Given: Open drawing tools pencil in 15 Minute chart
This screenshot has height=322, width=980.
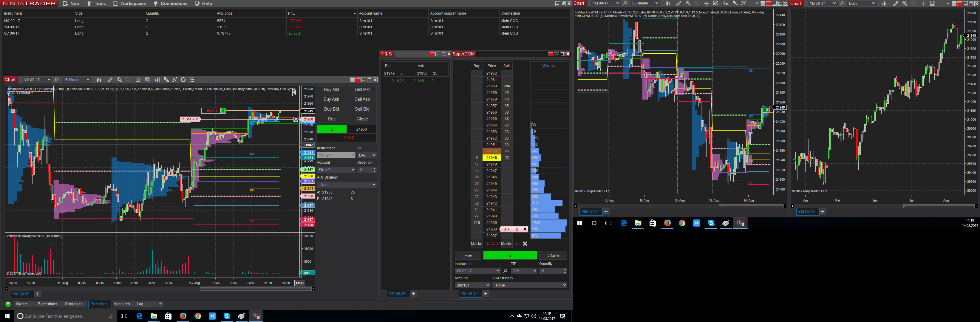Looking at the screenshot, I should (110, 80).
